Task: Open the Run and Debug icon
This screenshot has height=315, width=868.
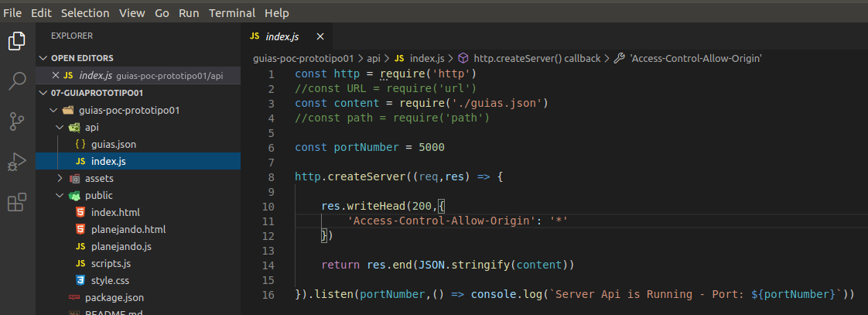Action: point(17,162)
